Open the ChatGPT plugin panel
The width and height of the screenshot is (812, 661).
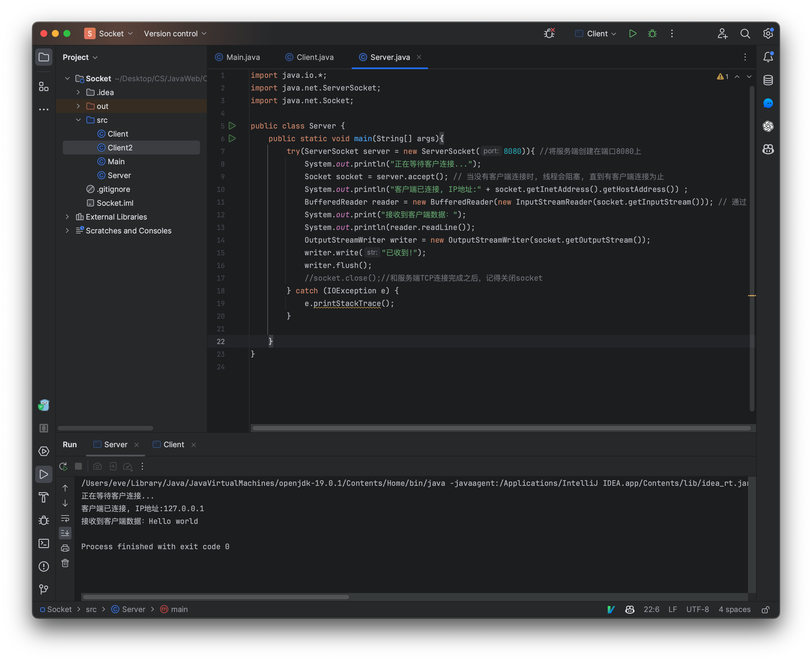point(768,126)
